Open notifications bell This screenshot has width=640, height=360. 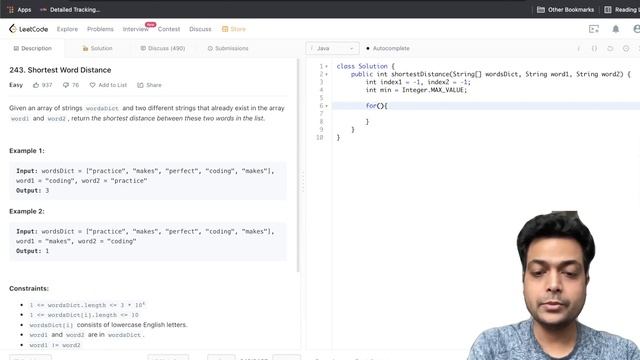[x=616, y=29]
